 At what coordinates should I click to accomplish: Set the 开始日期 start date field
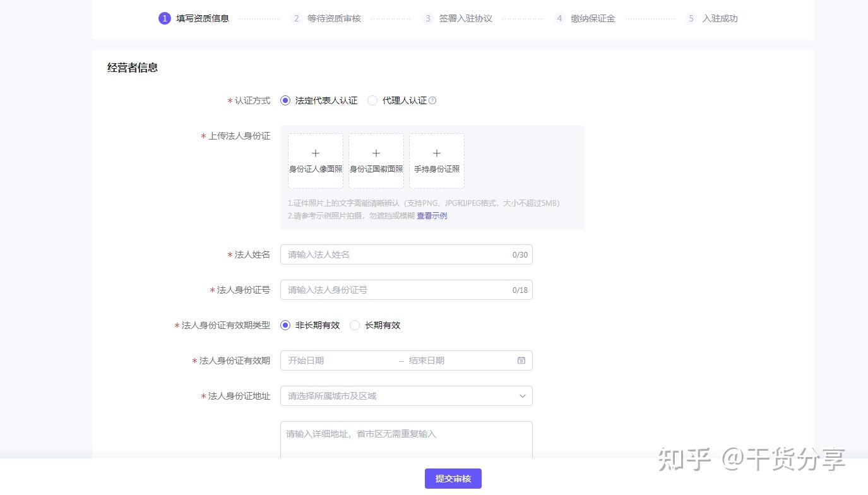[x=340, y=361]
